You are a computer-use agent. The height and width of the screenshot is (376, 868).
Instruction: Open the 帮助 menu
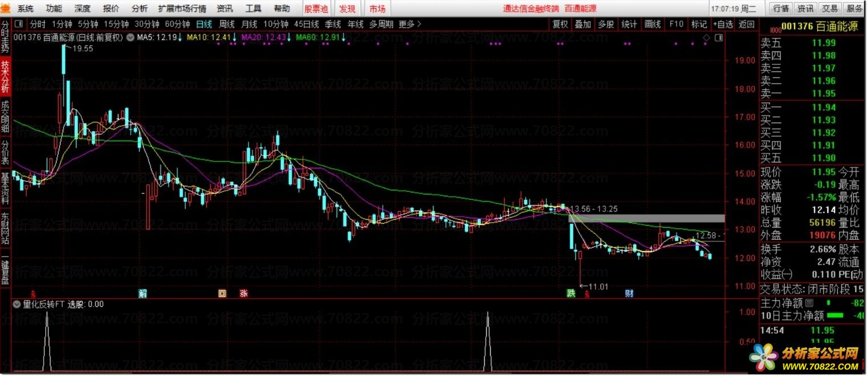282,9
